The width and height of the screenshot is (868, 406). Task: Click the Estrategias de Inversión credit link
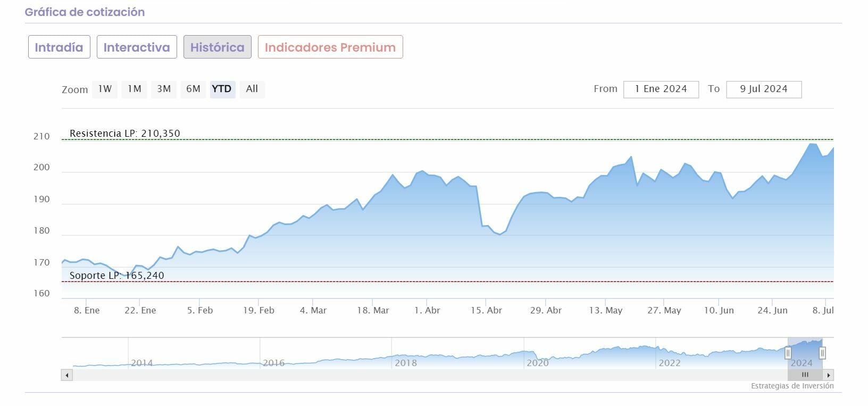pos(792,386)
